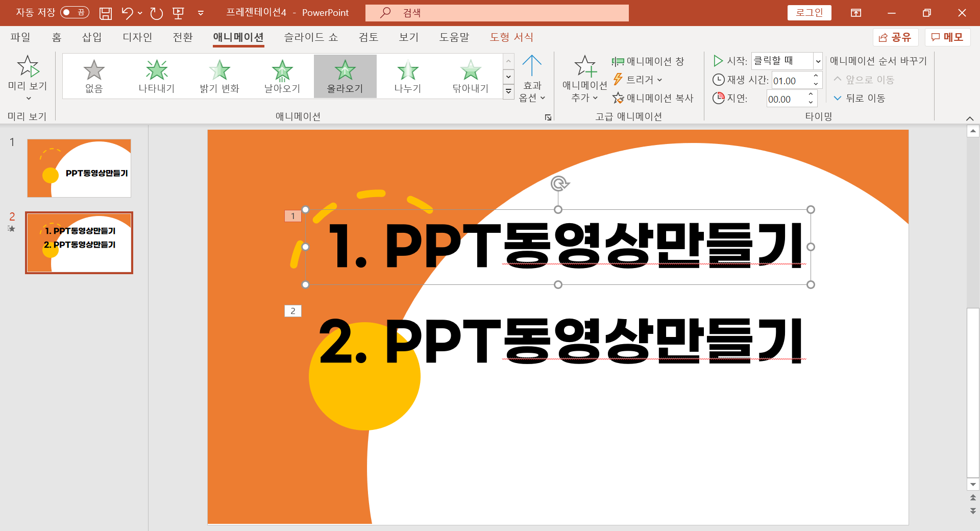Image resolution: width=980 pixels, height=531 pixels.
Task: Click the vertical scrollbar up arrow
Action: click(x=973, y=131)
